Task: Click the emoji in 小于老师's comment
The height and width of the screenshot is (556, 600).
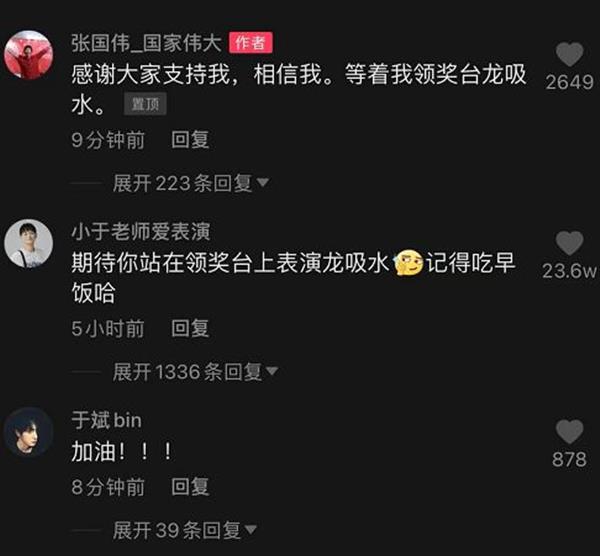Action: click(408, 263)
